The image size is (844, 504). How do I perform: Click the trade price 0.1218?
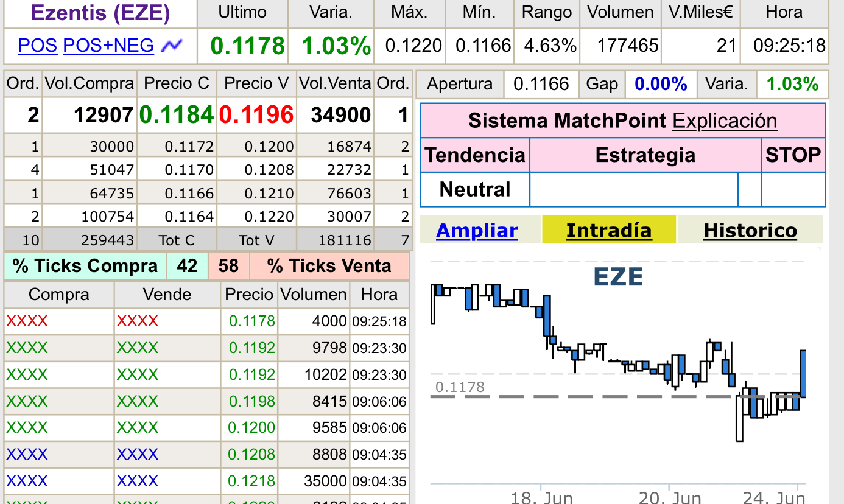coord(252,481)
